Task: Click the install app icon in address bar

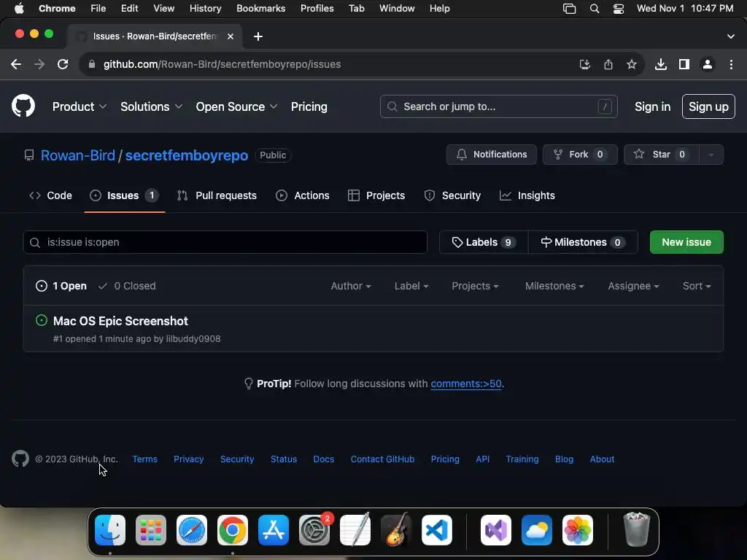Action: coord(585,64)
